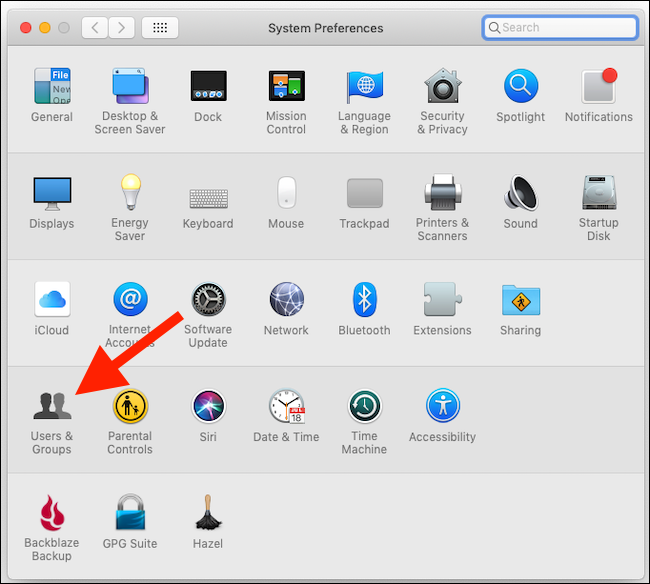
Task: Click the red close window button
Action: pos(26,28)
